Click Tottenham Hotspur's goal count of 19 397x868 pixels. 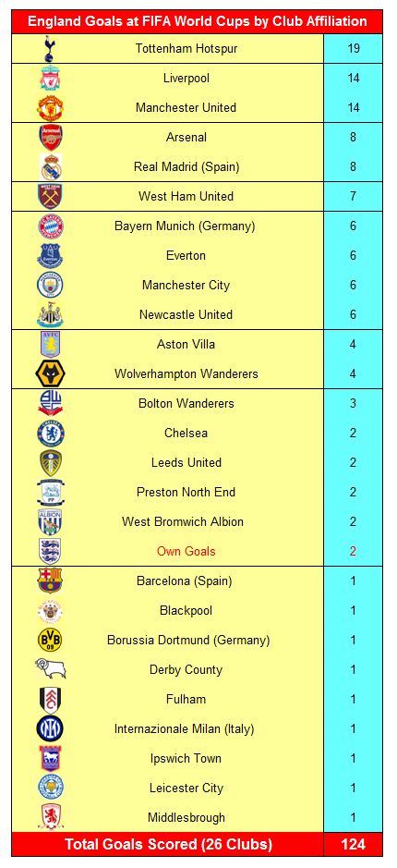coord(354,49)
